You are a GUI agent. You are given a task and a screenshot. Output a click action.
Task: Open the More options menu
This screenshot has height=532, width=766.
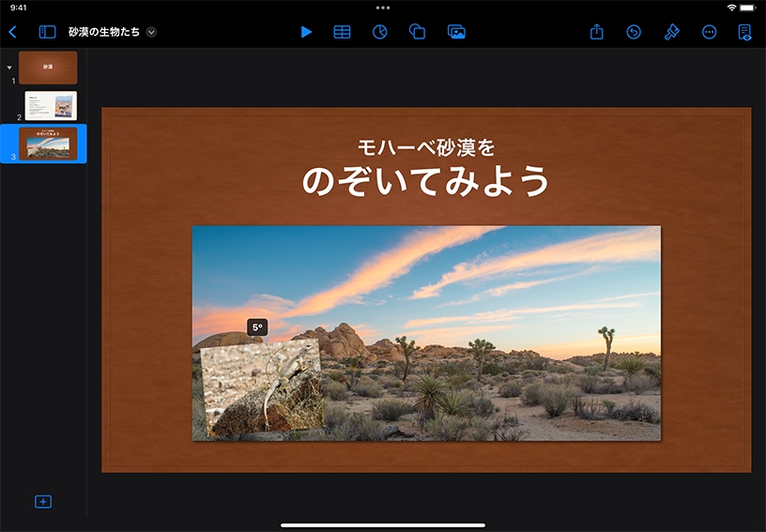(709, 32)
